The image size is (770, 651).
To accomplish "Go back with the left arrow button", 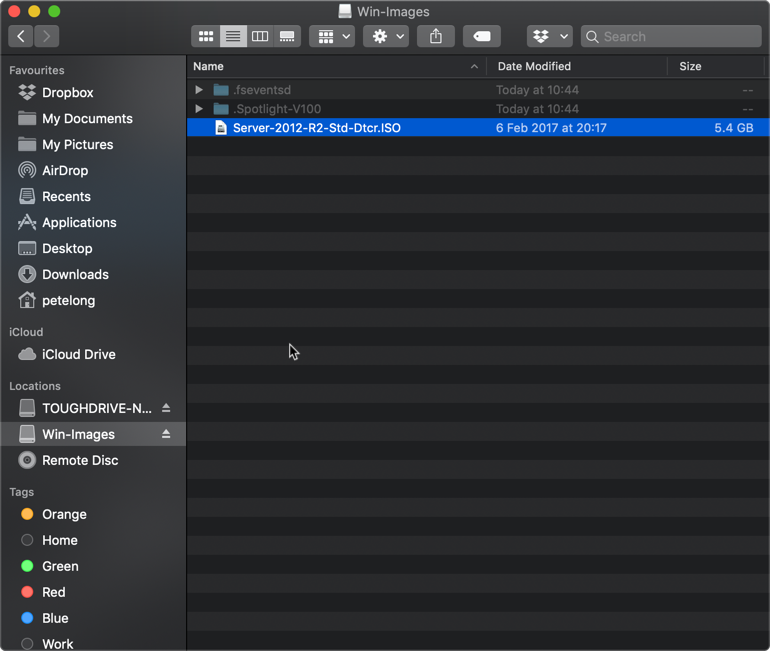I will [x=21, y=36].
